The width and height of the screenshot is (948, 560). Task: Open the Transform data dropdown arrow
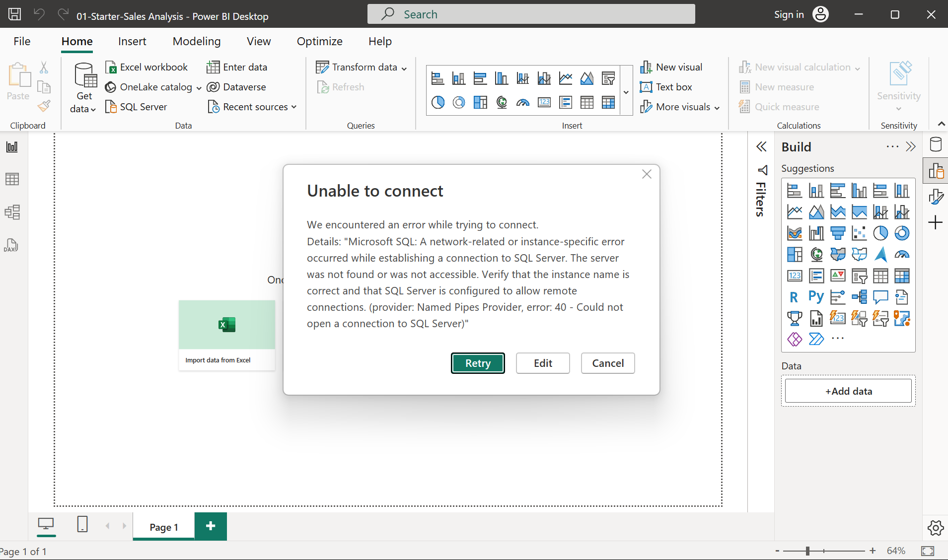(x=404, y=68)
